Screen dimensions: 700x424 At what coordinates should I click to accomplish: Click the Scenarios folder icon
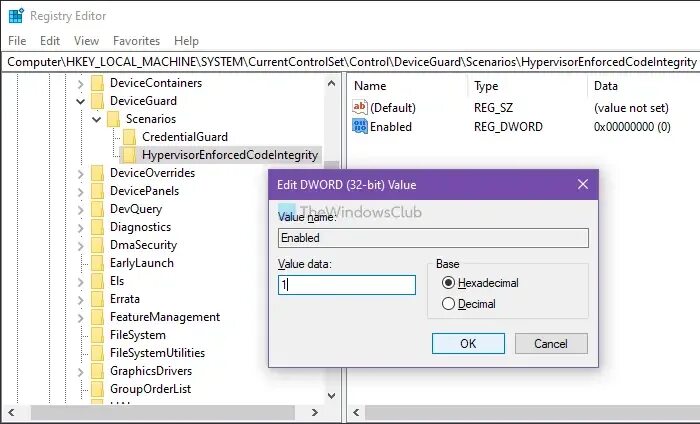pos(113,119)
